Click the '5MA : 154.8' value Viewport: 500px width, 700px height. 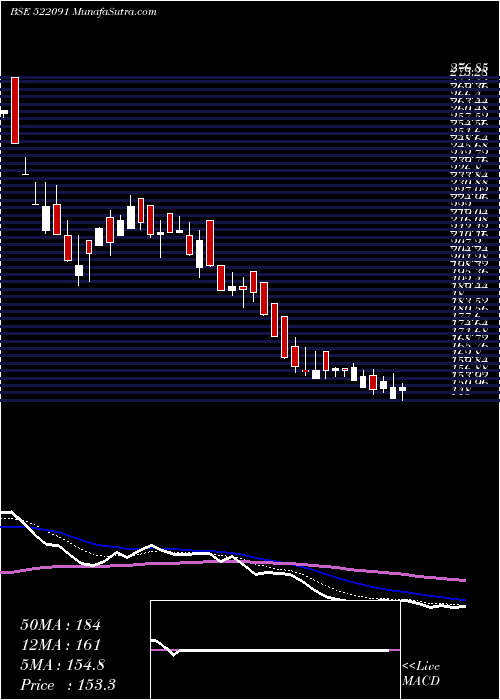coord(63,665)
